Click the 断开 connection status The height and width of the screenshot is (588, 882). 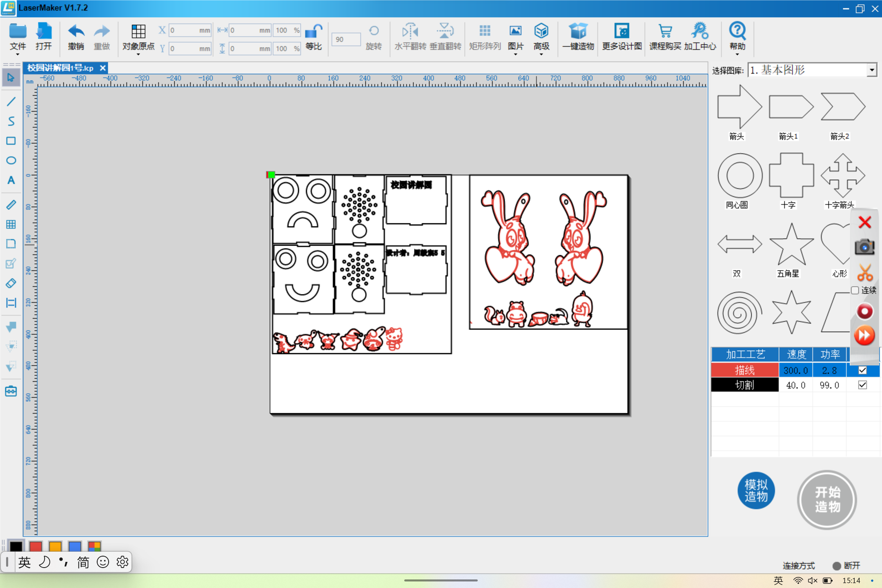[846, 566]
